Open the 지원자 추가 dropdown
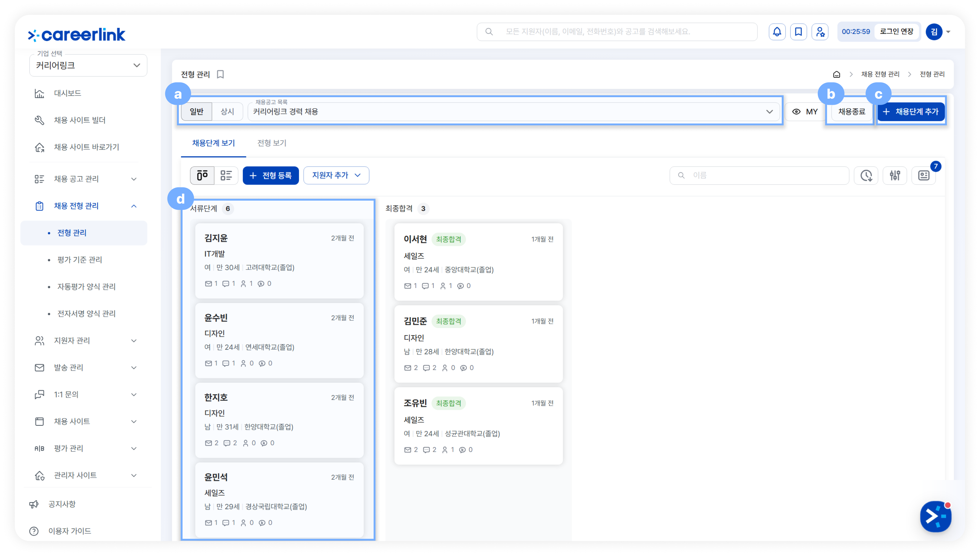980x556 pixels. click(x=336, y=175)
